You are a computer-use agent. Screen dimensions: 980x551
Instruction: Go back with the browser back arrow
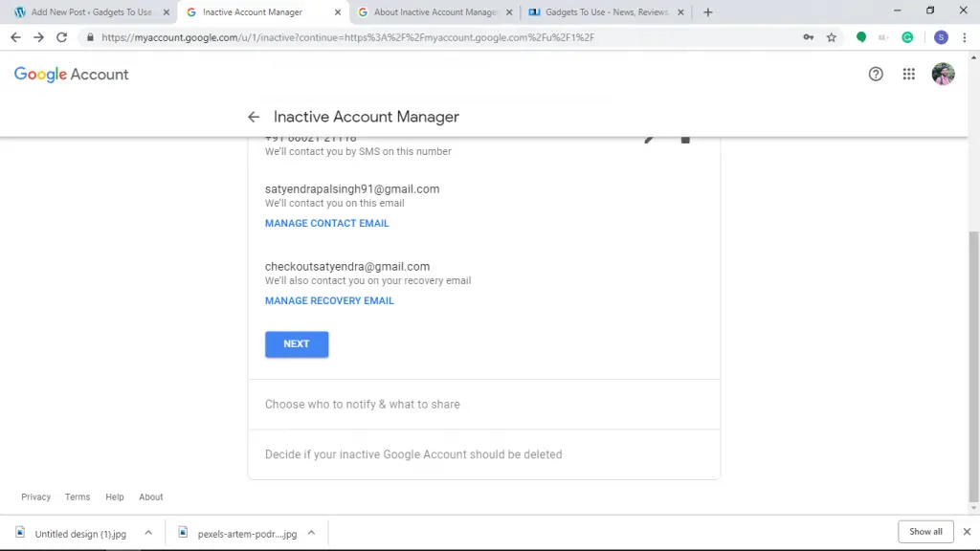click(15, 37)
